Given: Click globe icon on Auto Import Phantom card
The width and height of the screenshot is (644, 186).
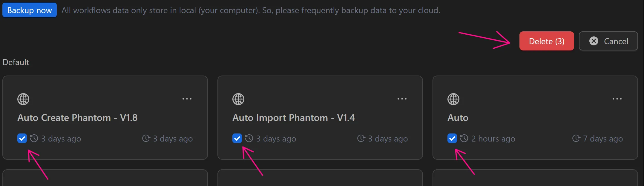Looking at the screenshot, I should (x=238, y=99).
